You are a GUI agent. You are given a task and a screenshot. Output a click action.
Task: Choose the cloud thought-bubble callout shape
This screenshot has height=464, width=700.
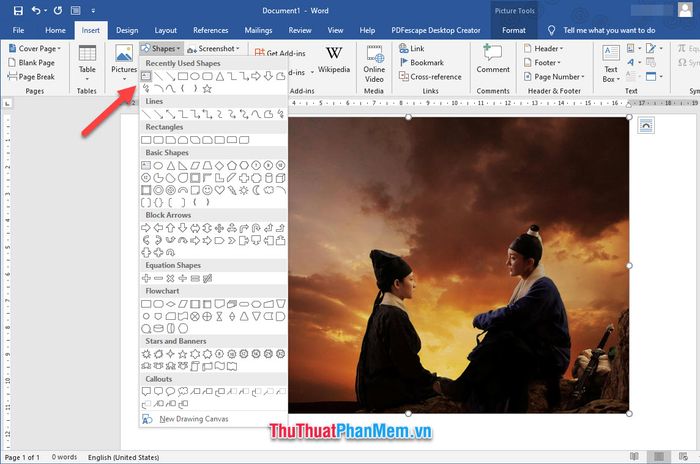[183, 392]
